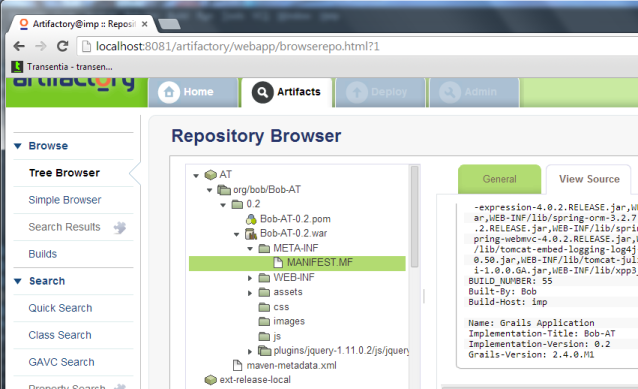This screenshot has width=638, height=389.
Task: Expand the WEB-INF folder
Action: click(250, 278)
